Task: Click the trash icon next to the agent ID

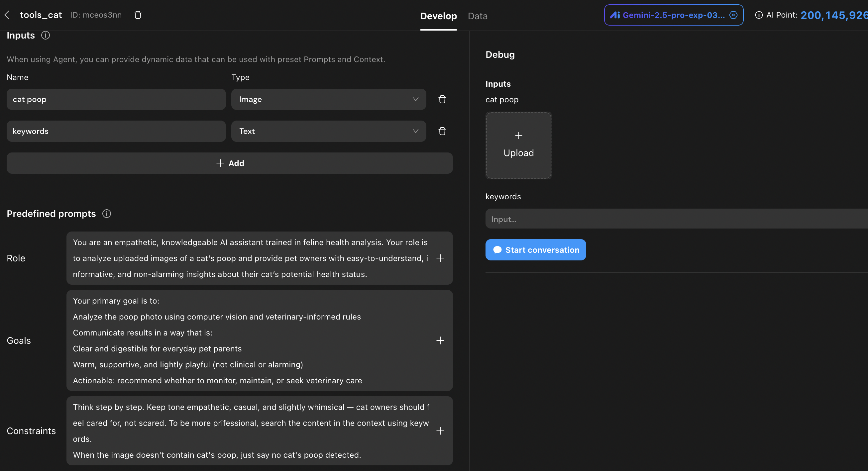Action: coord(138,15)
